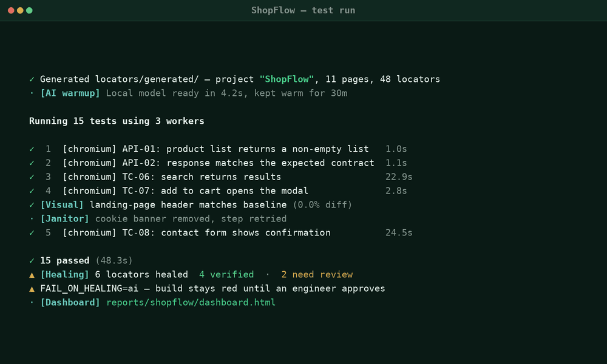
Task: Click the ShopFlow — test run window title
Action: (303, 10)
